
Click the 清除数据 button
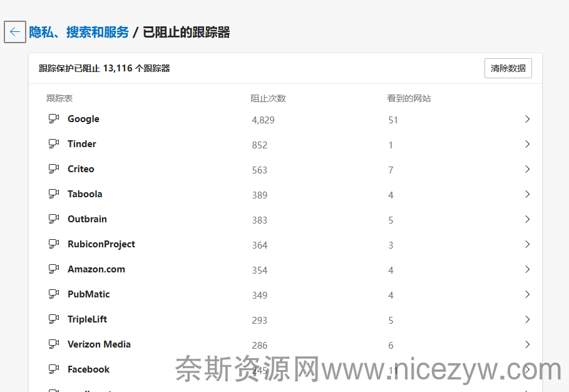pos(508,68)
